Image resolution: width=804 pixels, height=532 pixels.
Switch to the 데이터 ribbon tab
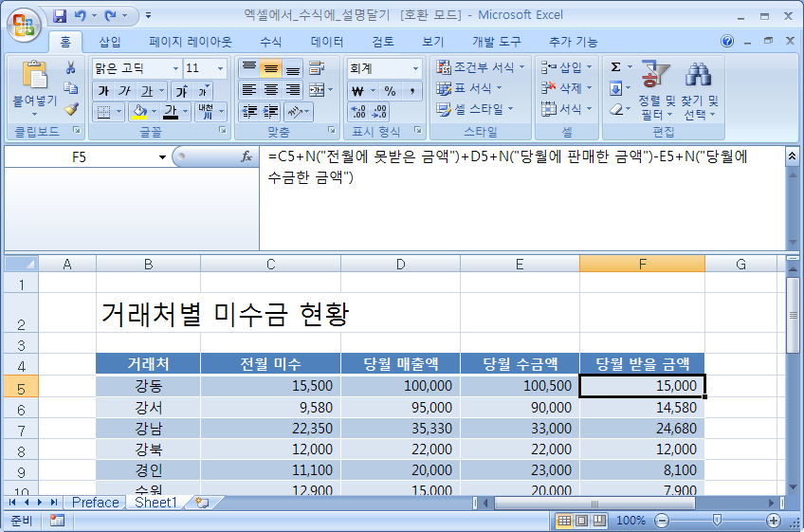tap(326, 42)
